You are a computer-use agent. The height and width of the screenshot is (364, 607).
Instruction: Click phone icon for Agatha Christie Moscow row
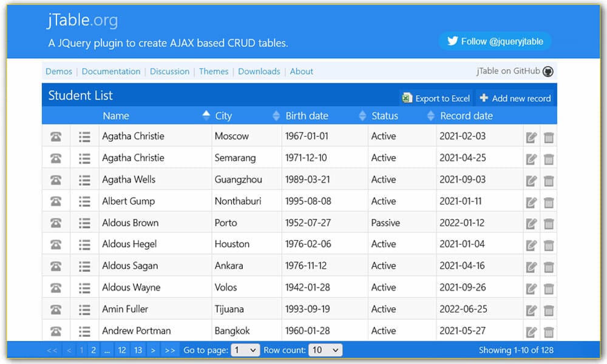[x=56, y=136]
